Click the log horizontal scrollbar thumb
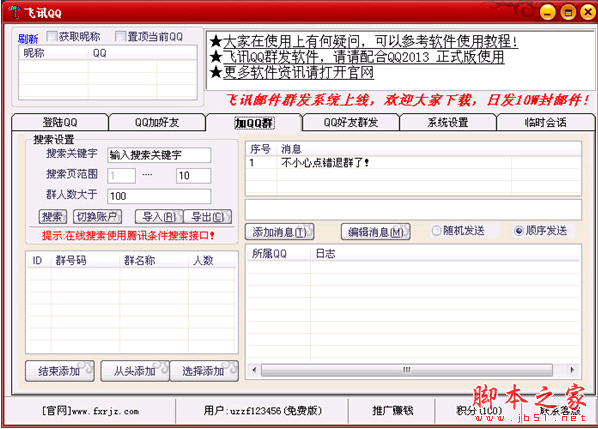Viewport: 598px width, 429px height. [407, 370]
